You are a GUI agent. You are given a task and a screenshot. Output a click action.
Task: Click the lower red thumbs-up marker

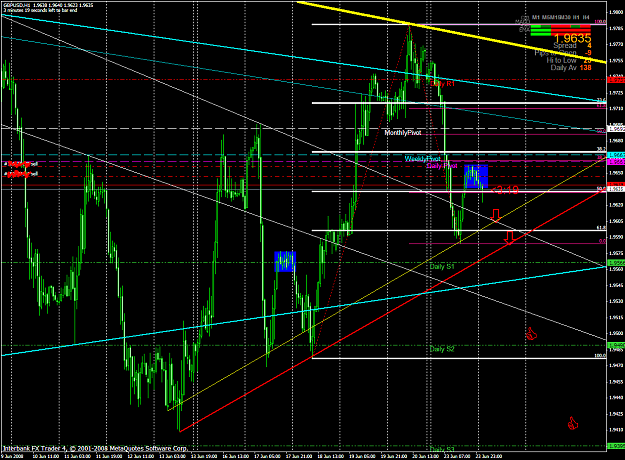click(x=573, y=423)
